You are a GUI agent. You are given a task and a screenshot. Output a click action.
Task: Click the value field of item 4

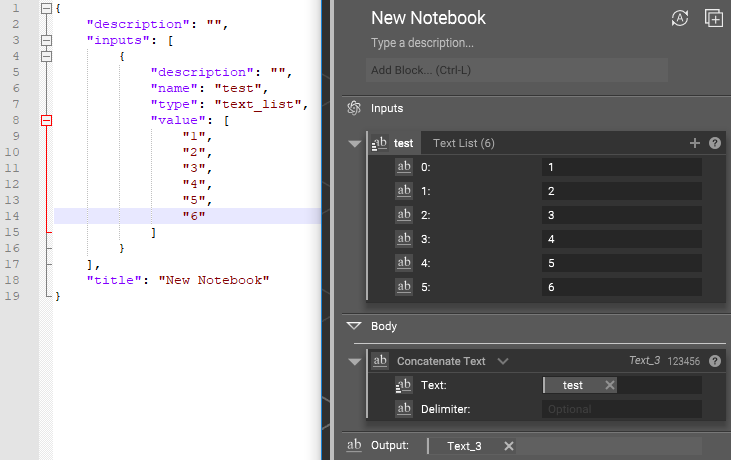[622, 263]
